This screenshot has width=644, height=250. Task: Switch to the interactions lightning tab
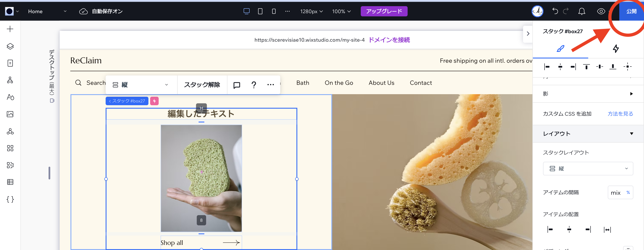tap(616, 49)
